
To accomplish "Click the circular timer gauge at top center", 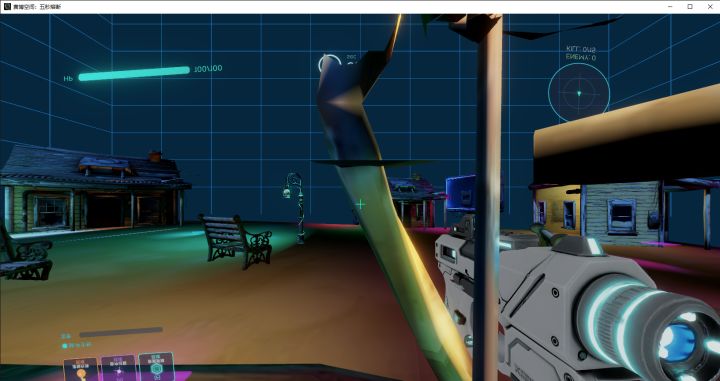I will (x=330, y=64).
